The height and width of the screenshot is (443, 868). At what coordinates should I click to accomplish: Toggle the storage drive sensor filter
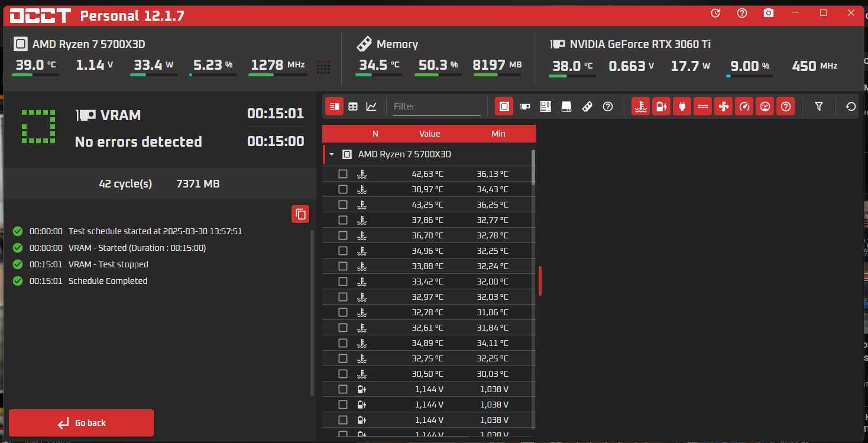(566, 106)
